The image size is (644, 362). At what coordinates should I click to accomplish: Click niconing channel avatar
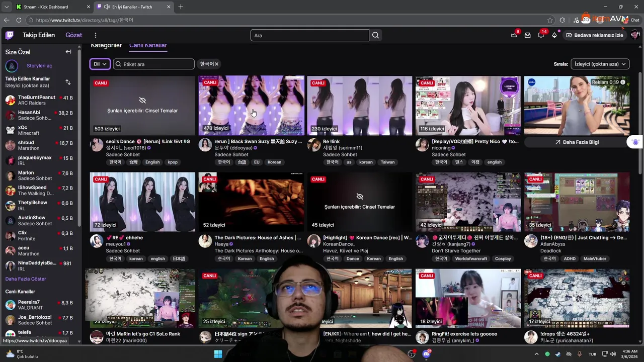(422, 145)
